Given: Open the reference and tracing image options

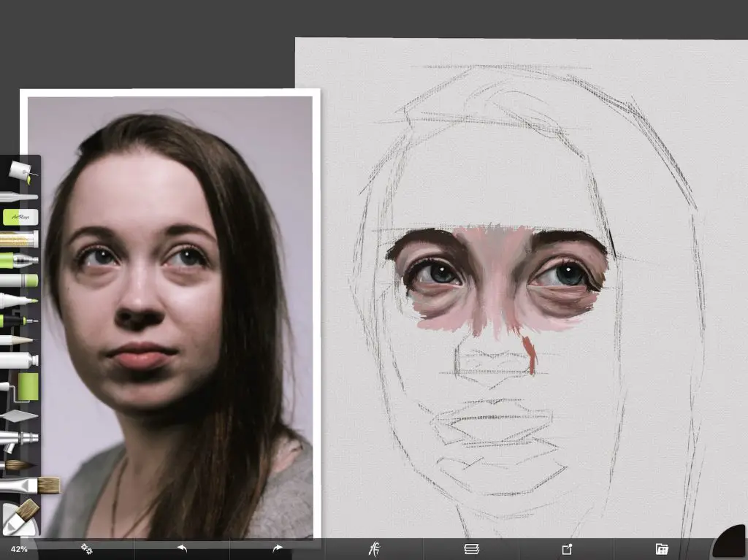Looking at the screenshot, I should click(567, 549).
